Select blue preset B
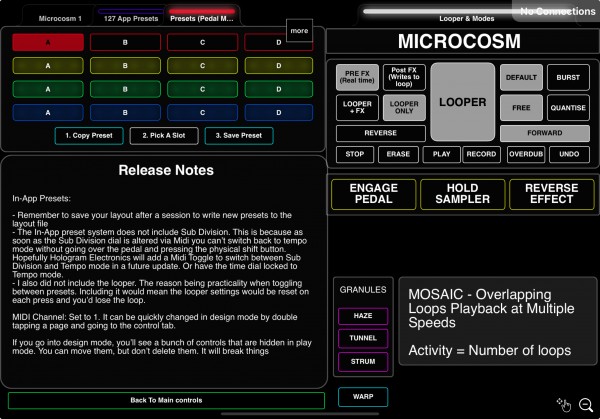Image resolution: width=600 pixels, height=419 pixels. tap(125, 112)
